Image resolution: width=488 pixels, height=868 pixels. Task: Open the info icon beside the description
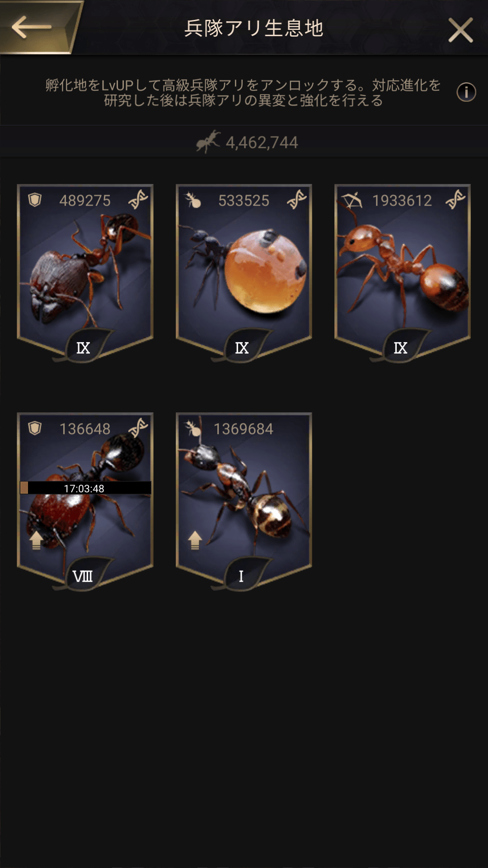tap(466, 92)
